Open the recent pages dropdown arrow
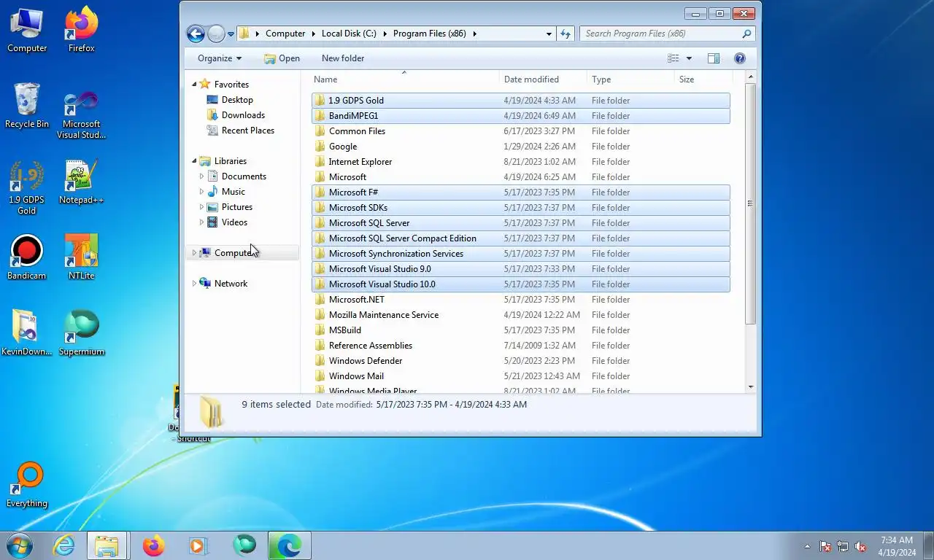This screenshot has width=934, height=560. click(x=231, y=34)
